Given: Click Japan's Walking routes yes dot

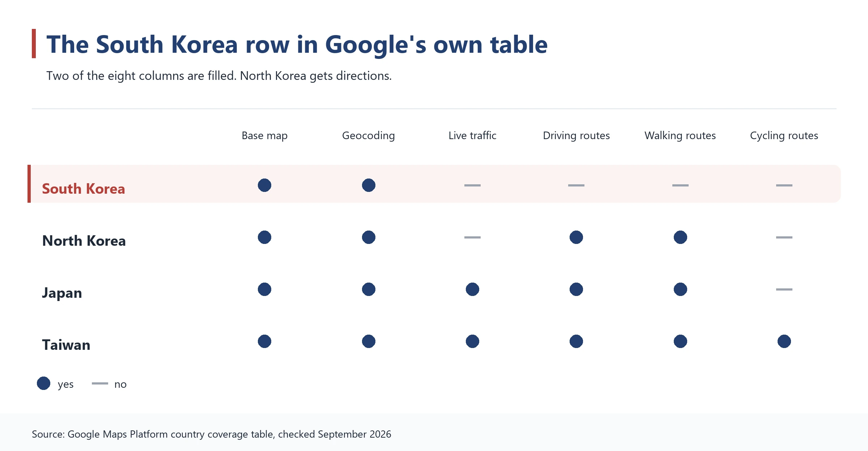Looking at the screenshot, I should pos(680,289).
